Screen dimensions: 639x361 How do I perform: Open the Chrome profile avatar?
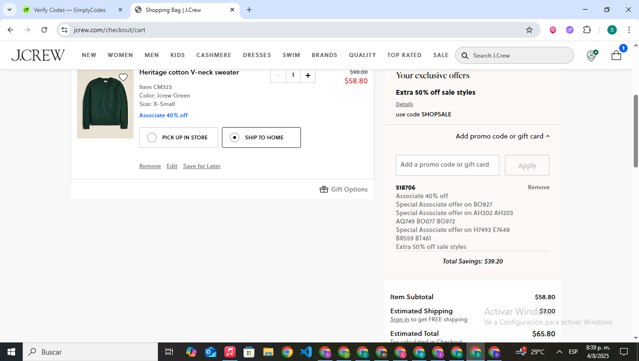(612, 30)
